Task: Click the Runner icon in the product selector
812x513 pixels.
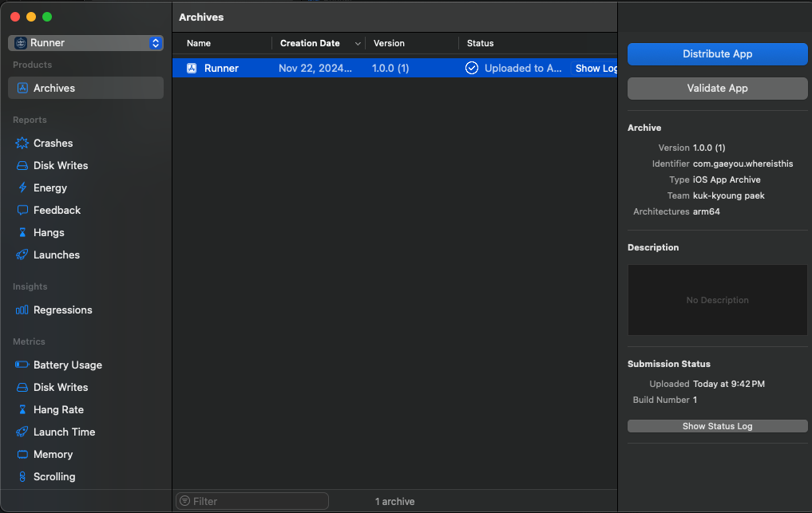Action: tap(21, 43)
